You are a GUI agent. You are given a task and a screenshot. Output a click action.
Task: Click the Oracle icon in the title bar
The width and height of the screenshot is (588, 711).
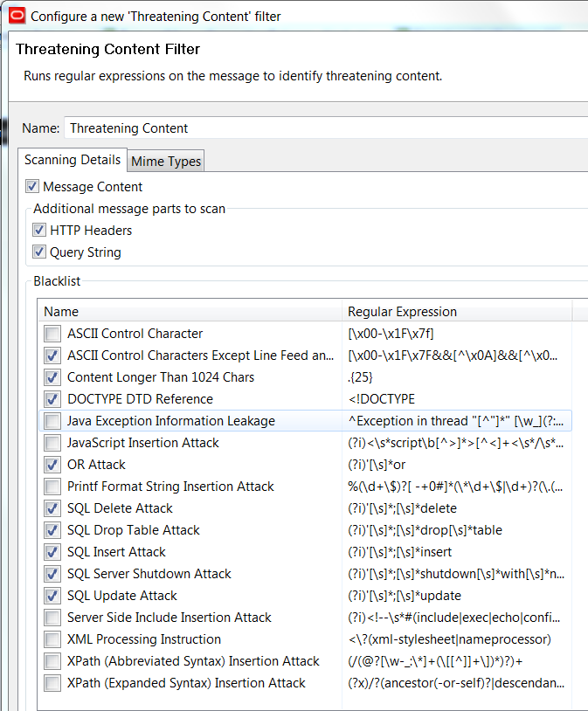[x=16, y=16]
